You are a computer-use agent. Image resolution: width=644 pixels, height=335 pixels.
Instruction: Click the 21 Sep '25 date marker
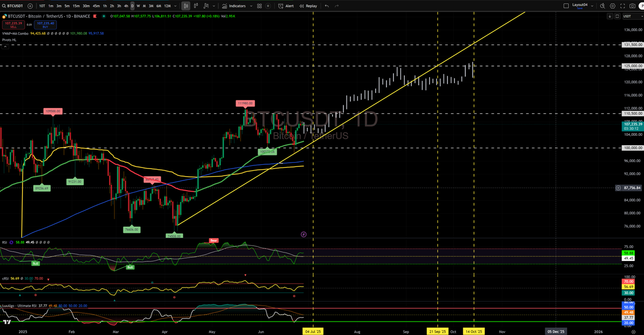click(x=437, y=332)
